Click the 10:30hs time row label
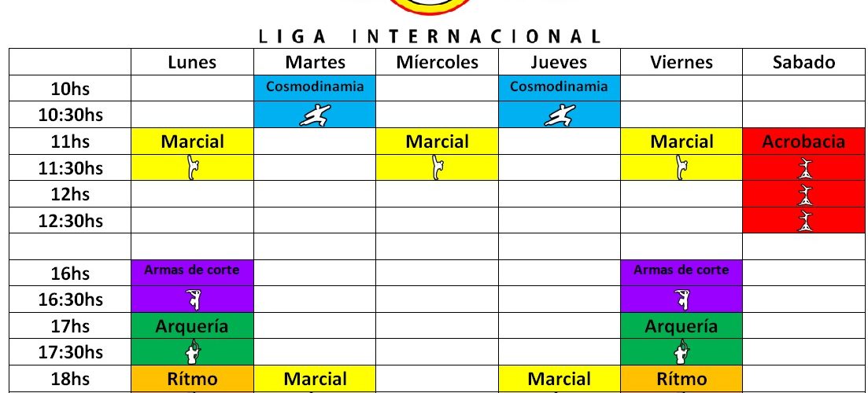 (70, 115)
